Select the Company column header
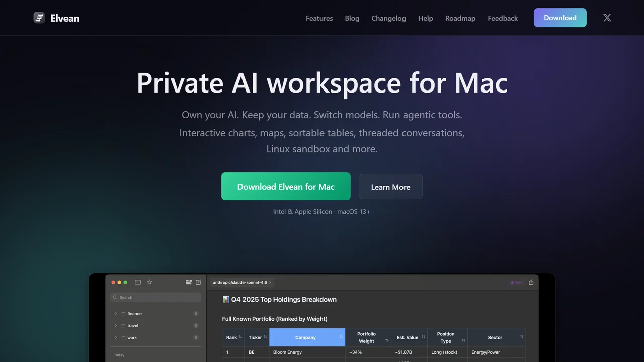This screenshot has width=644, height=362. click(307, 337)
